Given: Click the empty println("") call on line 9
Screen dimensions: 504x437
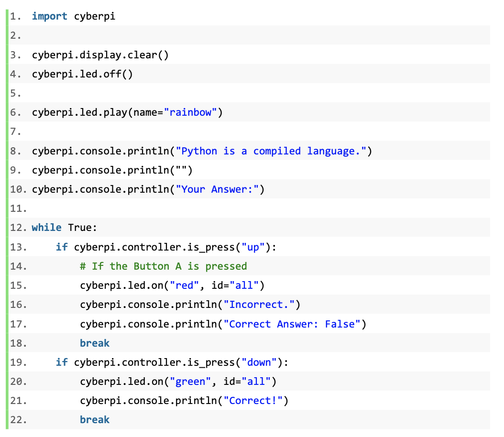Looking at the screenshot, I should pyautogui.click(x=112, y=170).
